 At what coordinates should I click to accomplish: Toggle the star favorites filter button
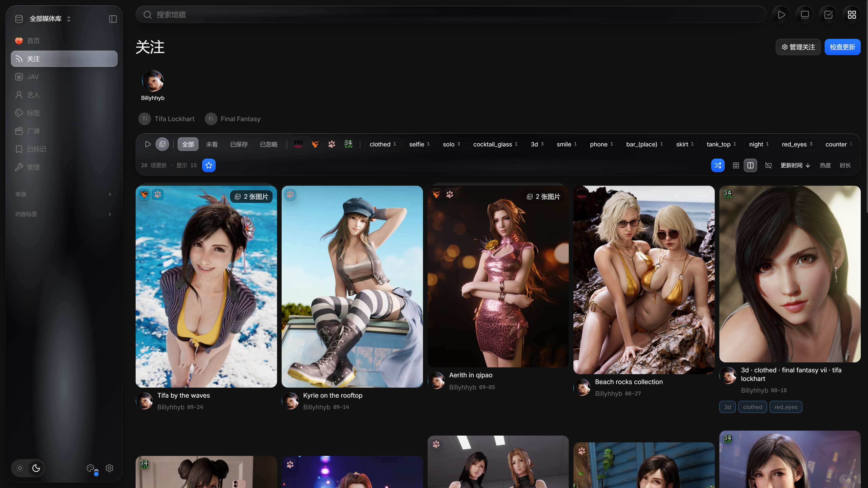[x=209, y=165]
